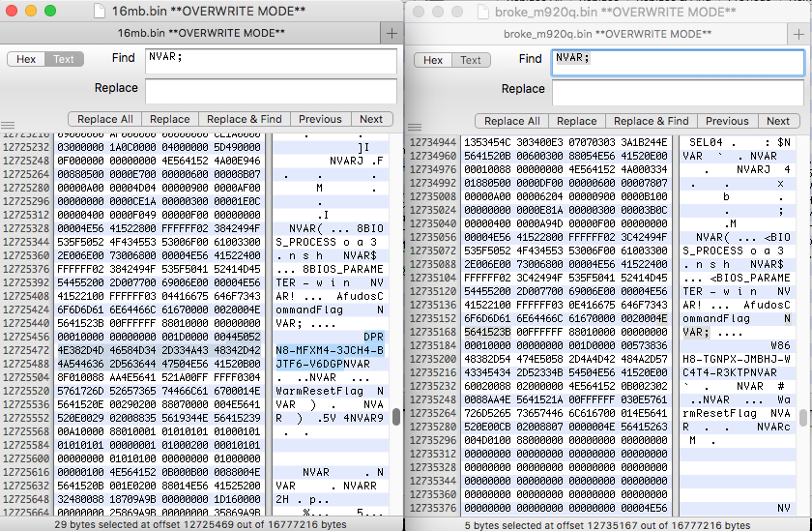The height and width of the screenshot is (531, 812).
Task: Select Hex search mode in broke_m920q.bin window
Action: pyautogui.click(x=433, y=60)
